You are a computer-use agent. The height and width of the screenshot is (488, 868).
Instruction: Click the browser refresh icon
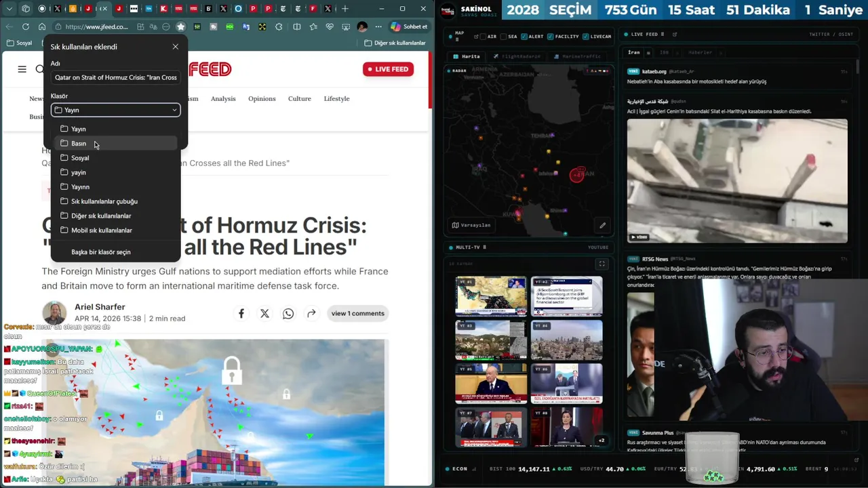point(26,26)
